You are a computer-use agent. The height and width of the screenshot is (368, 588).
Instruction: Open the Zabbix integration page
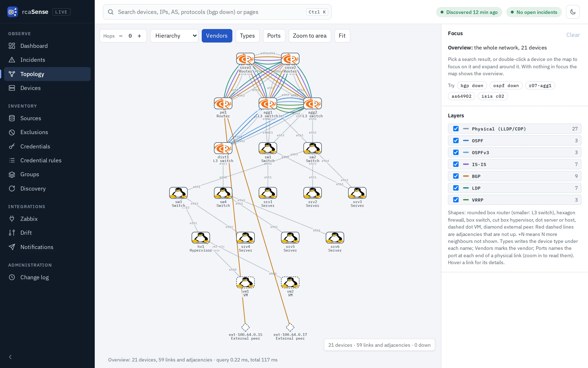click(x=47, y=219)
